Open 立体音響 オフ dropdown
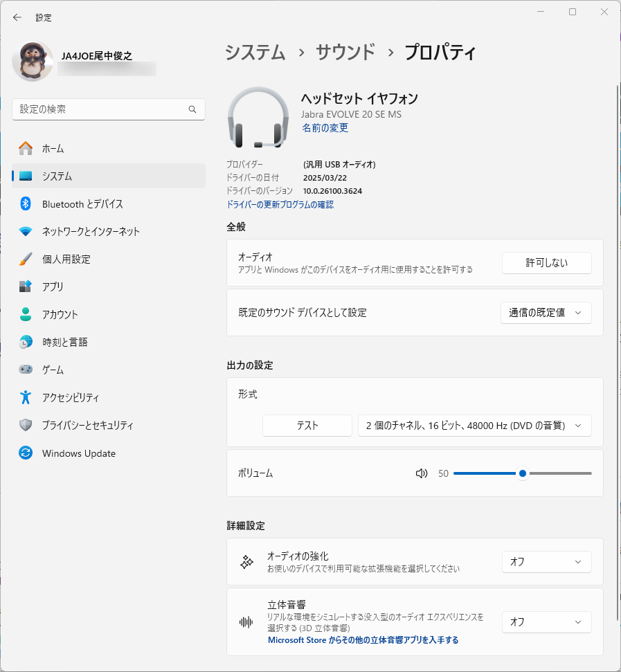Viewport: 621px width, 672px height. point(546,622)
